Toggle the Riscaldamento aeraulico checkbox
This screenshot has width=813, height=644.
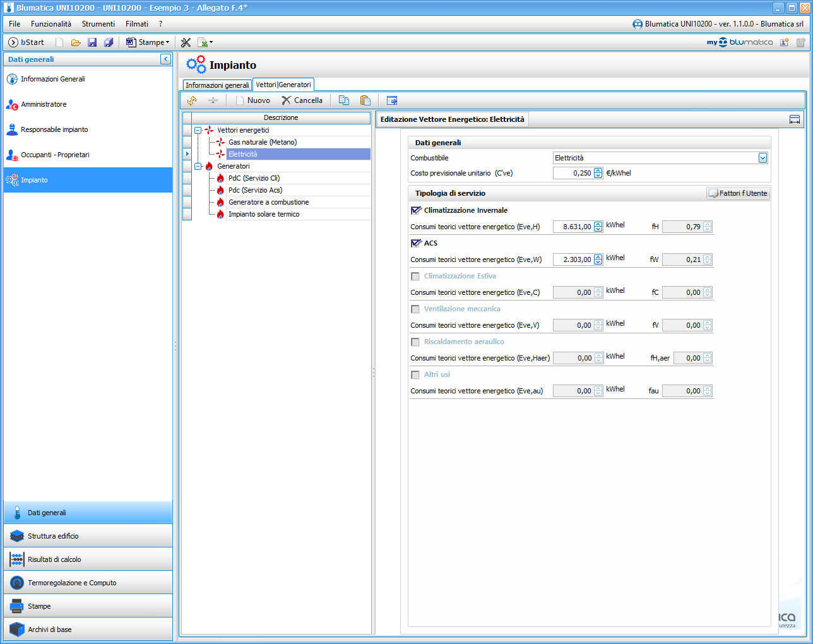tap(415, 342)
